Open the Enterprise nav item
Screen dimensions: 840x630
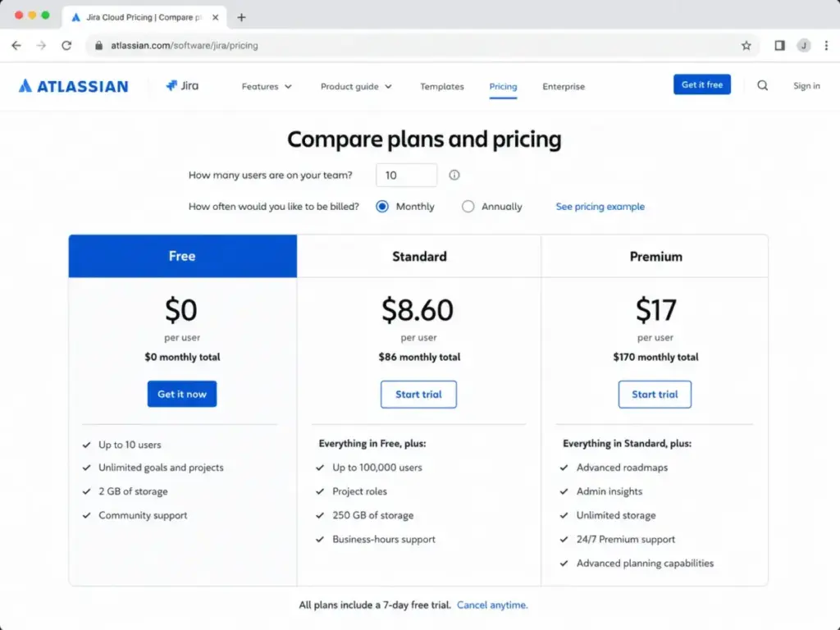point(564,86)
